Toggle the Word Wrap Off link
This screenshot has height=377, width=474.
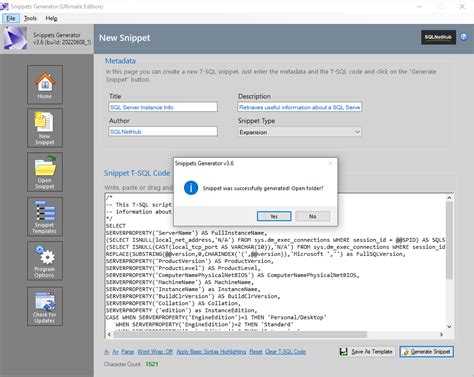[x=155, y=352]
